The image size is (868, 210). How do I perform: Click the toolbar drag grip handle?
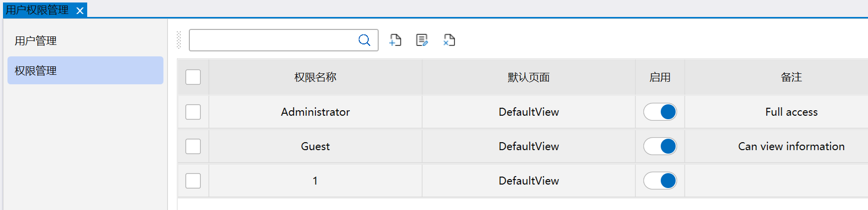coord(179,40)
